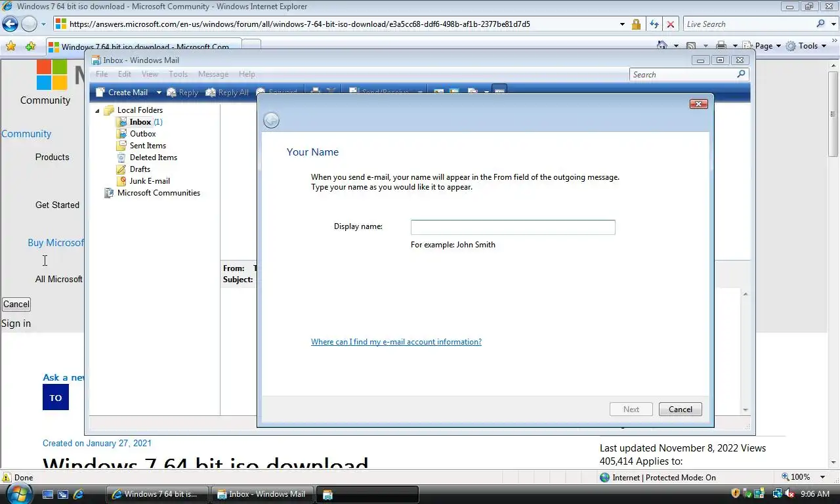Click the Internet Explorer address bar URL

pos(300,24)
